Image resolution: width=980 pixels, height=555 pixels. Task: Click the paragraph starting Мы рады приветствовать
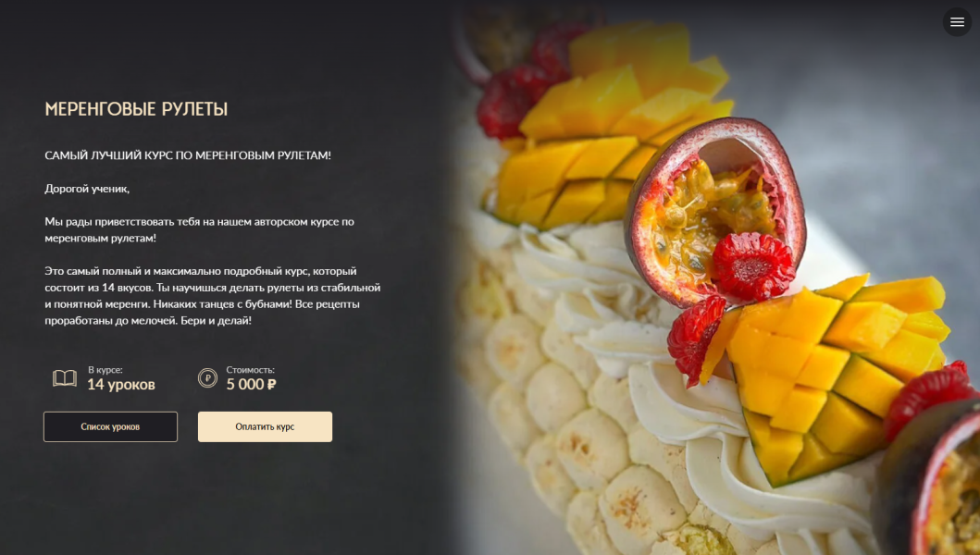tap(199, 229)
